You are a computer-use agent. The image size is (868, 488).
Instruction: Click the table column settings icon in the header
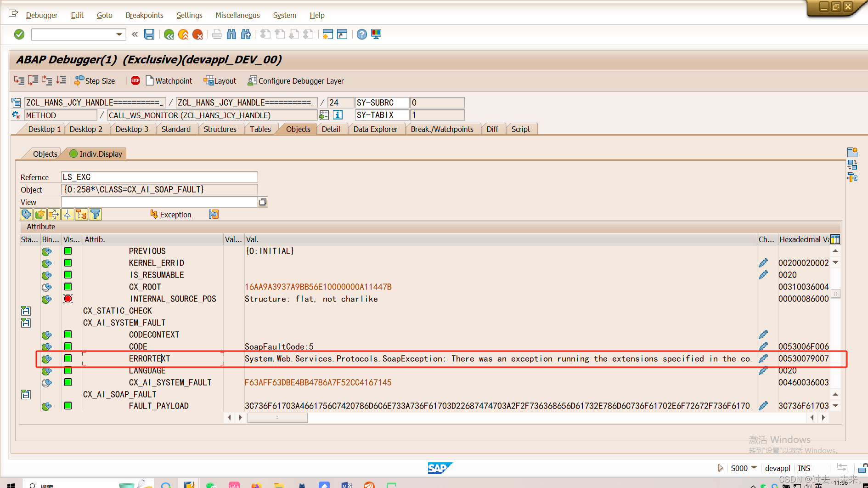tap(835, 239)
